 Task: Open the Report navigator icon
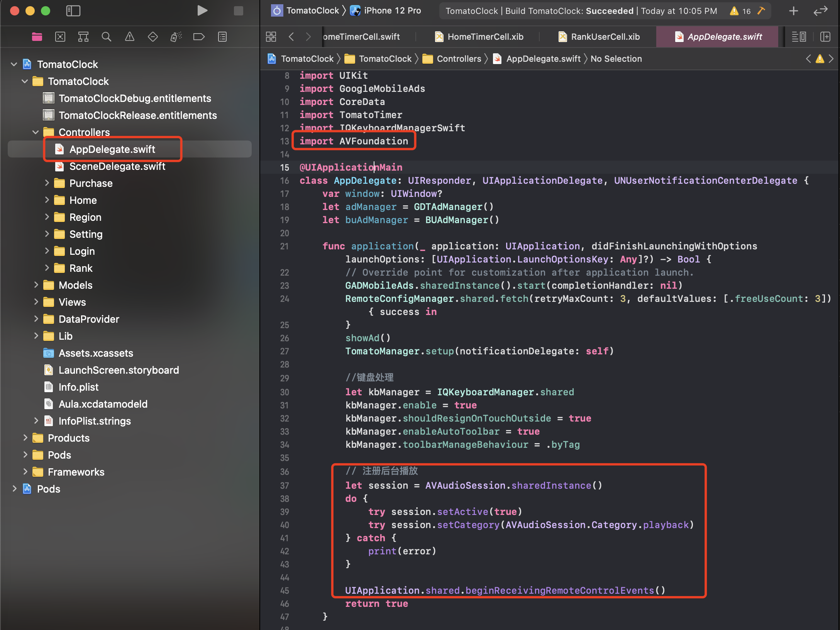[222, 37]
